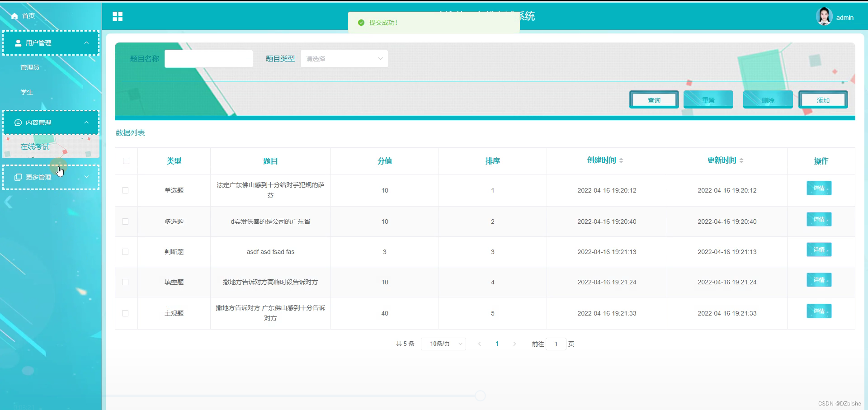Open the 在线考试 submenu item
This screenshot has width=868, height=410.
[x=51, y=146]
